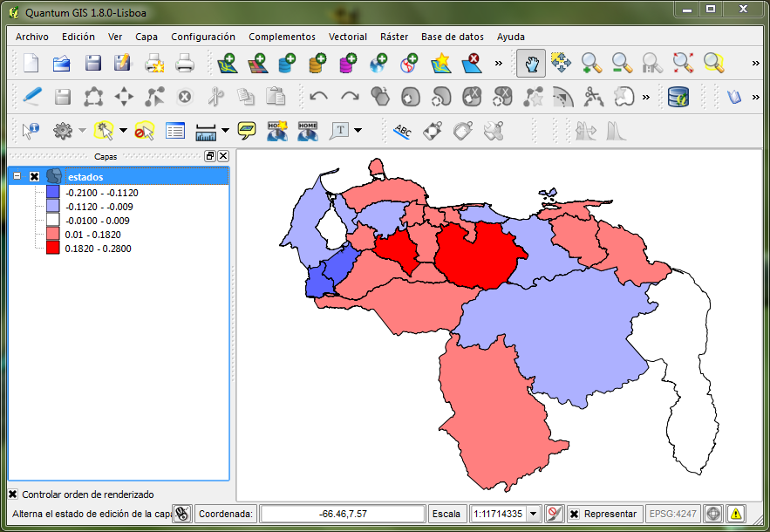Screen dimensions: 770x532
Task: Select the Identify features tool
Action: click(x=31, y=131)
